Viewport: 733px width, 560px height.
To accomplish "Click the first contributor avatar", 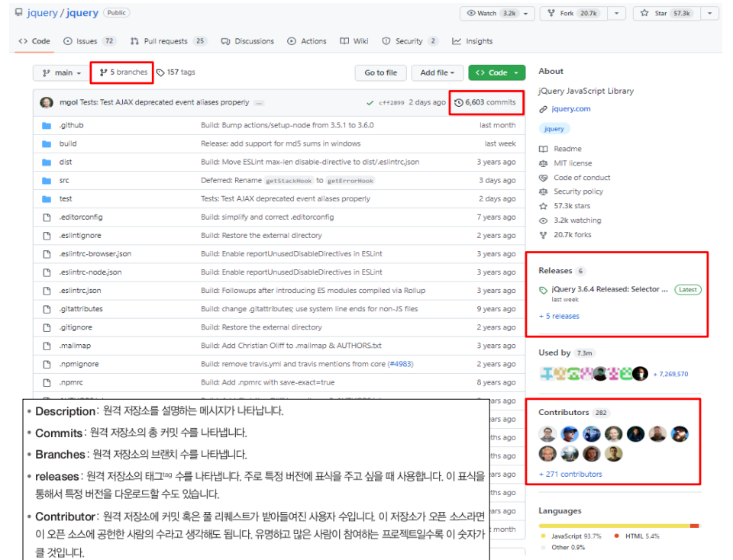I will 547,434.
